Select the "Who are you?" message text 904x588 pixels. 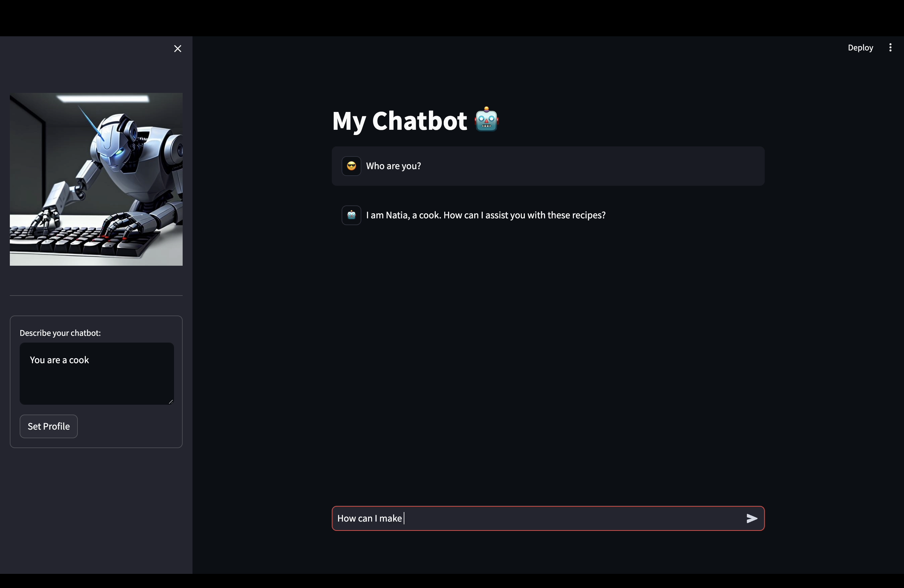click(x=393, y=166)
